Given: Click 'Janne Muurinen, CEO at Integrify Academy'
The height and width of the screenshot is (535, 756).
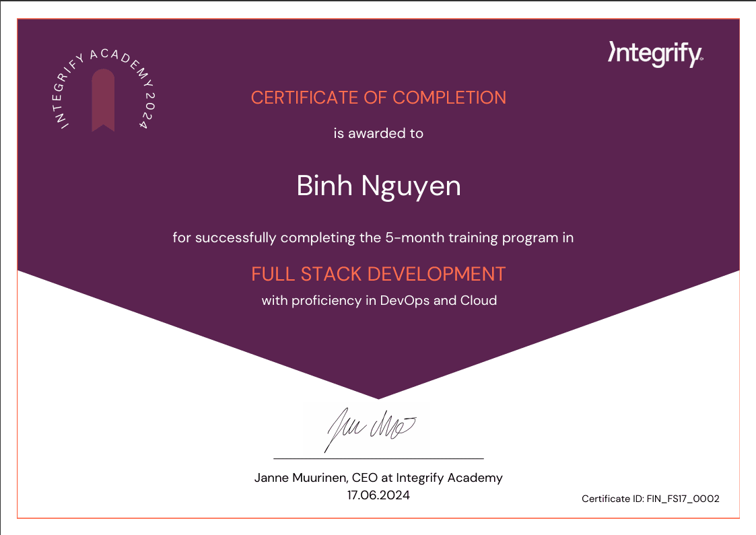Looking at the screenshot, I should [x=378, y=478].
